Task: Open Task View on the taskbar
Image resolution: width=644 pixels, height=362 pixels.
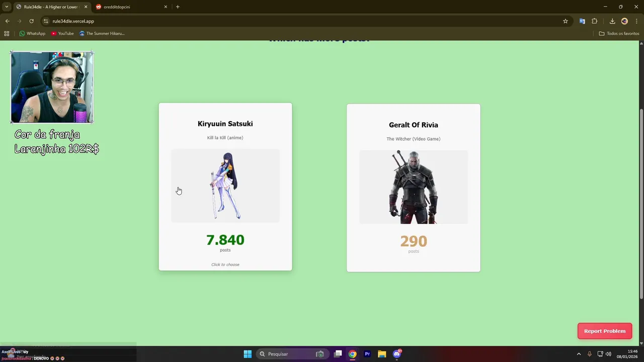Action: pos(338,354)
